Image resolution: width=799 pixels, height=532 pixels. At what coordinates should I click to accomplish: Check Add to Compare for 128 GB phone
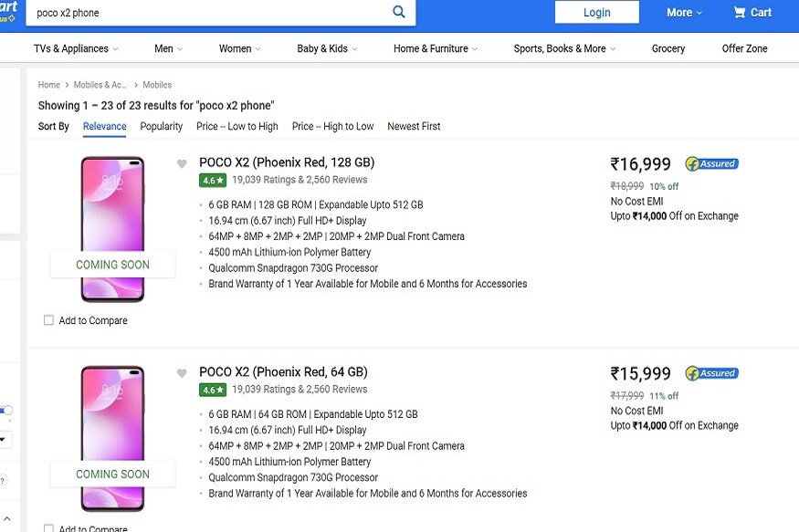pyautogui.click(x=48, y=320)
